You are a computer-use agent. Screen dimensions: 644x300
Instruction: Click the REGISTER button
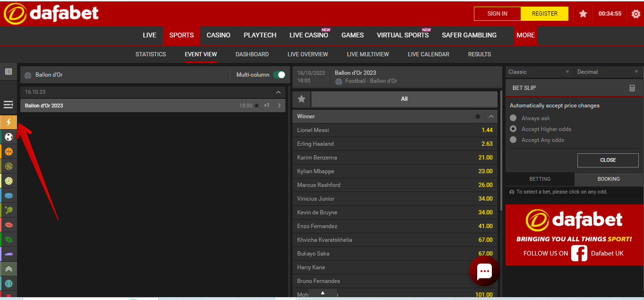click(x=545, y=14)
